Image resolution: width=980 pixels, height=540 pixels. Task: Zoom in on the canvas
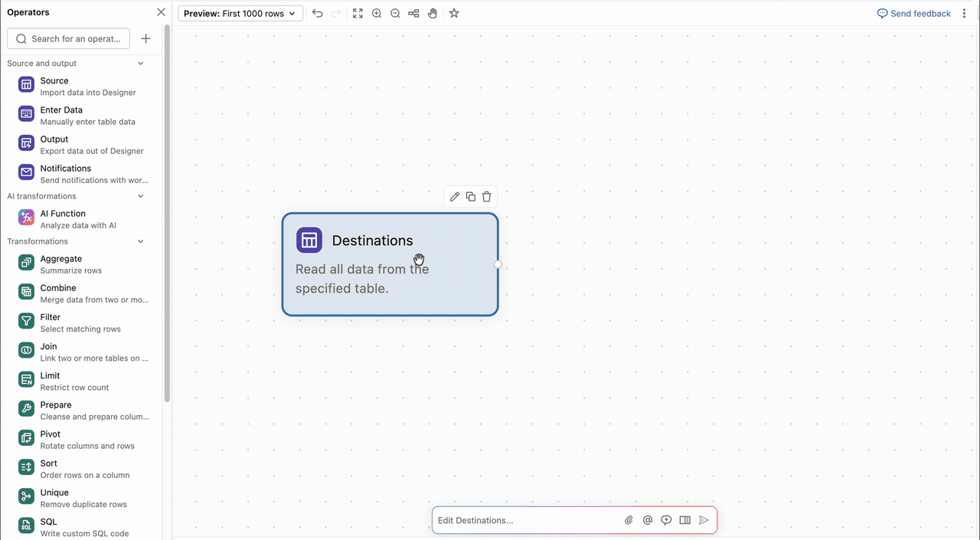[377, 14]
